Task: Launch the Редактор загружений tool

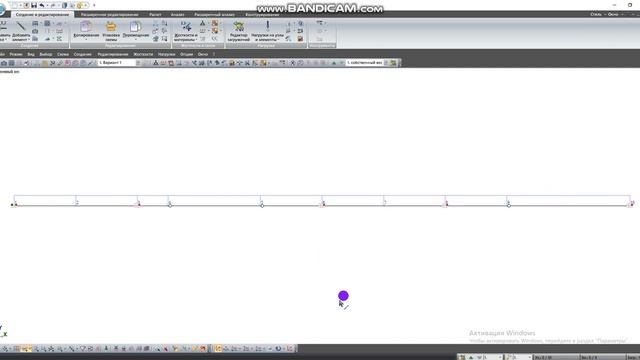Action: (x=238, y=31)
